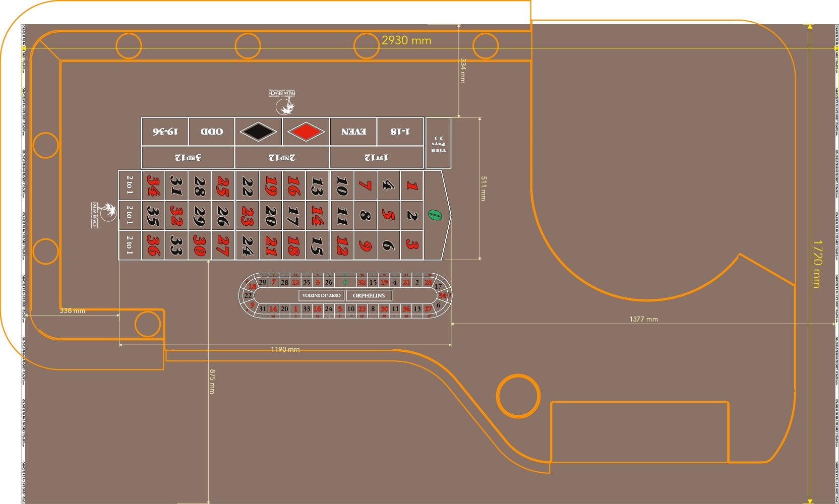Click red 23 in the main betting grid

click(x=247, y=215)
